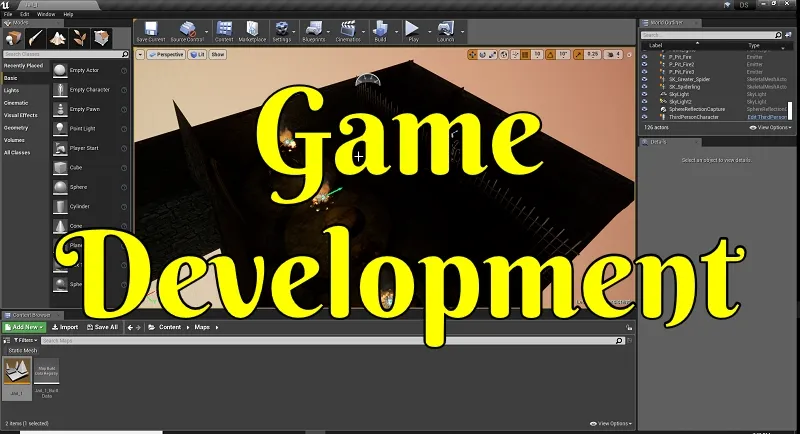
Task: Click the Save Current toolbar icon
Action: (x=151, y=32)
